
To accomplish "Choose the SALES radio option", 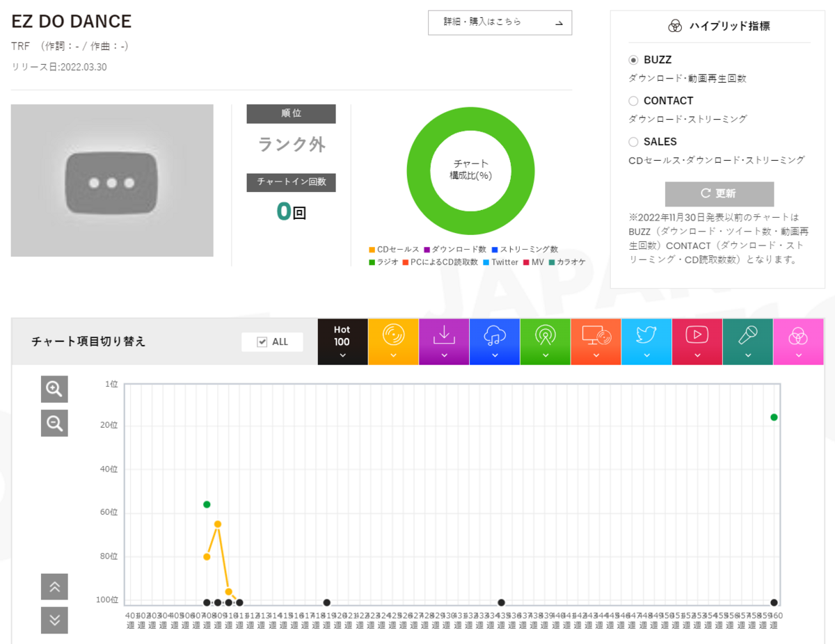I will point(633,142).
